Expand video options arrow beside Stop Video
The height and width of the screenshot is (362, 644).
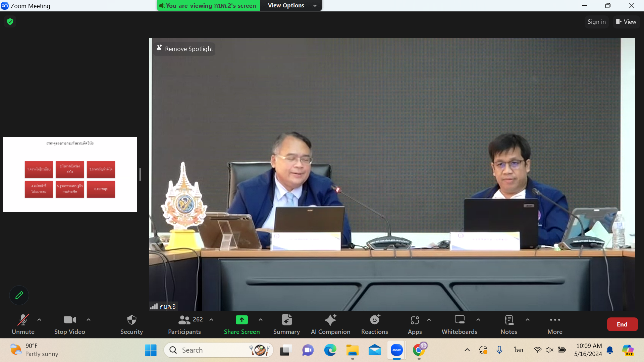tap(89, 320)
